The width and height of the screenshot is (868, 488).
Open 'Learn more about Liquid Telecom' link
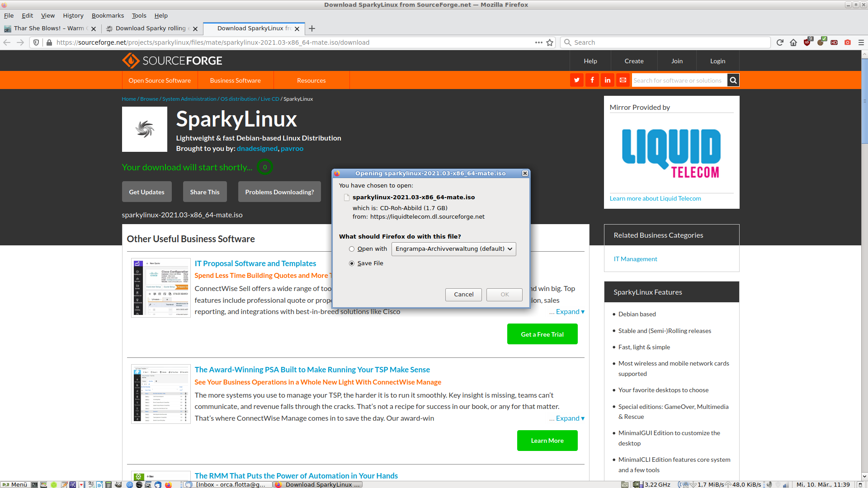click(x=655, y=198)
